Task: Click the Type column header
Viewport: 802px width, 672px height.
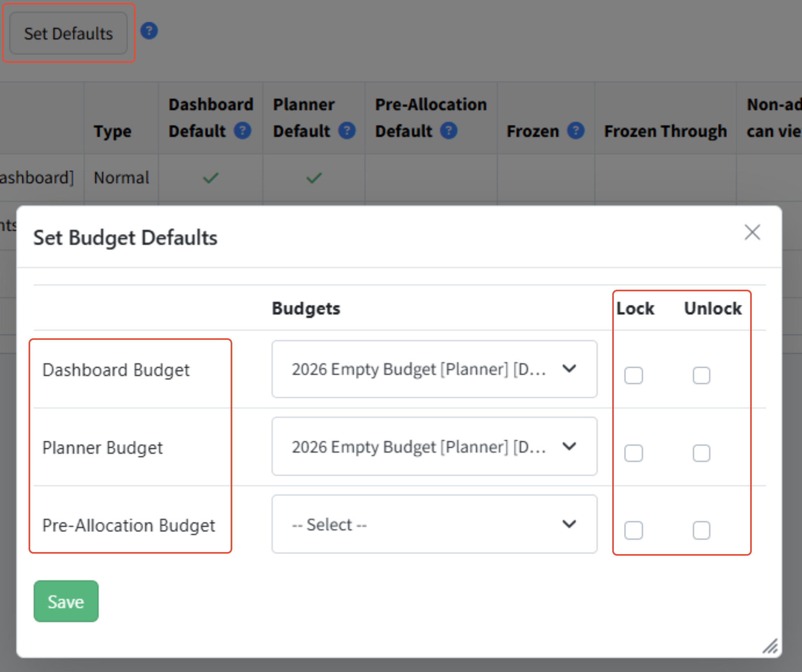Action: click(113, 131)
